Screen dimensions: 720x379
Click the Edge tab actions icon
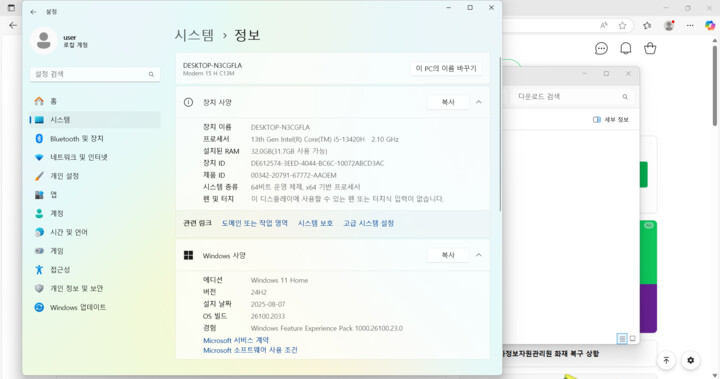[x=11, y=8]
